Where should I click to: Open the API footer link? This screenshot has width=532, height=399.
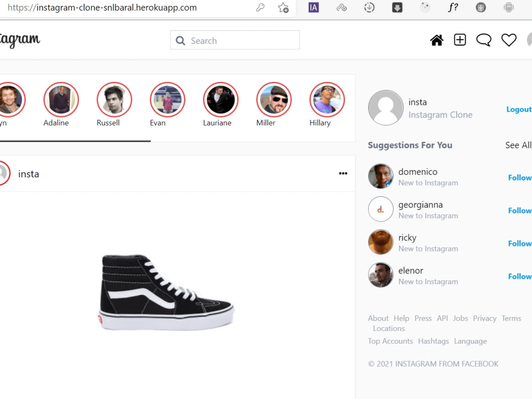(443, 318)
